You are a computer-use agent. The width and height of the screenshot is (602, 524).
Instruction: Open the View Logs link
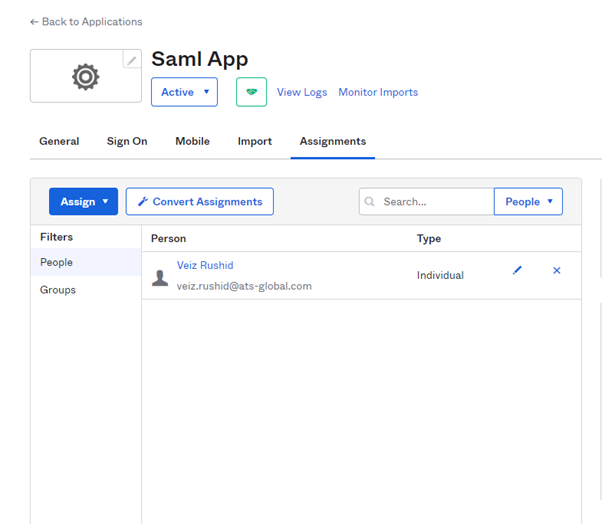click(302, 92)
